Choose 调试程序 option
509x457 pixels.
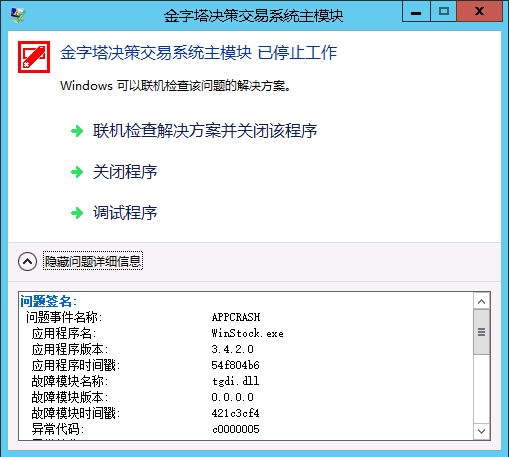click(x=125, y=213)
